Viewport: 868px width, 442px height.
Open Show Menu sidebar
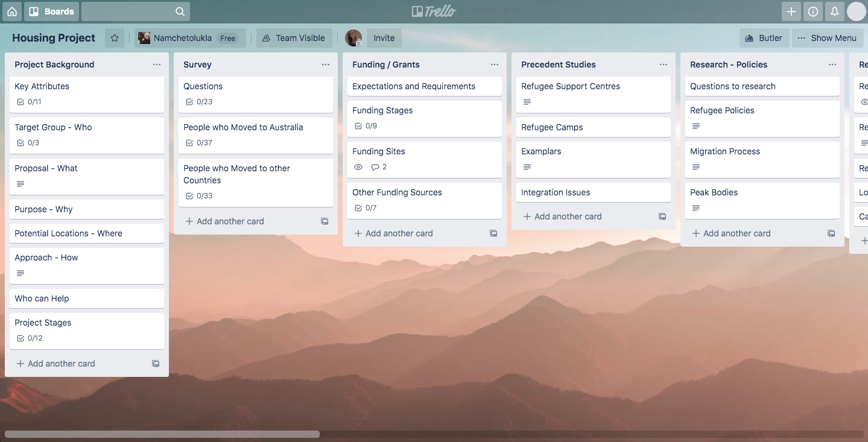tap(828, 38)
